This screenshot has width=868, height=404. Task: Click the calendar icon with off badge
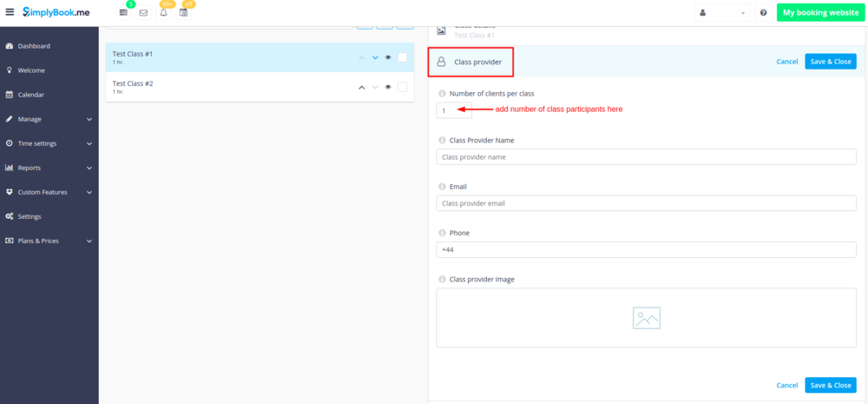pyautogui.click(x=183, y=13)
